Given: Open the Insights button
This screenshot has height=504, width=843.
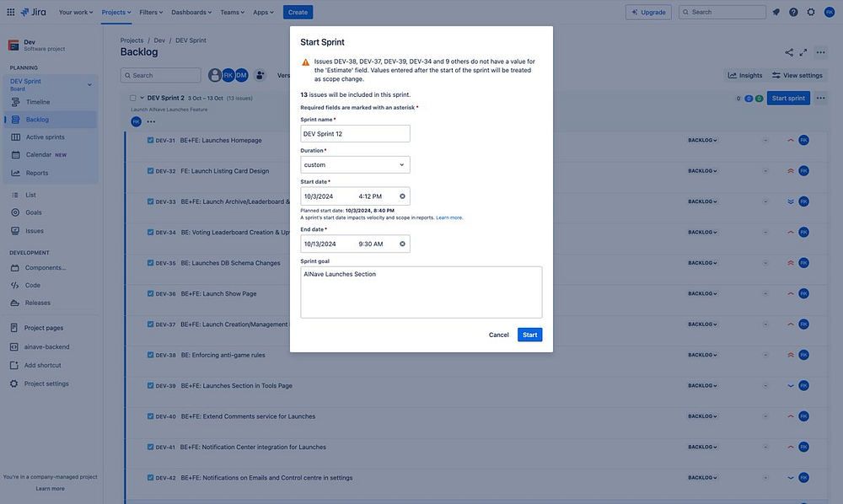Looking at the screenshot, I should (x=745, y=75).
